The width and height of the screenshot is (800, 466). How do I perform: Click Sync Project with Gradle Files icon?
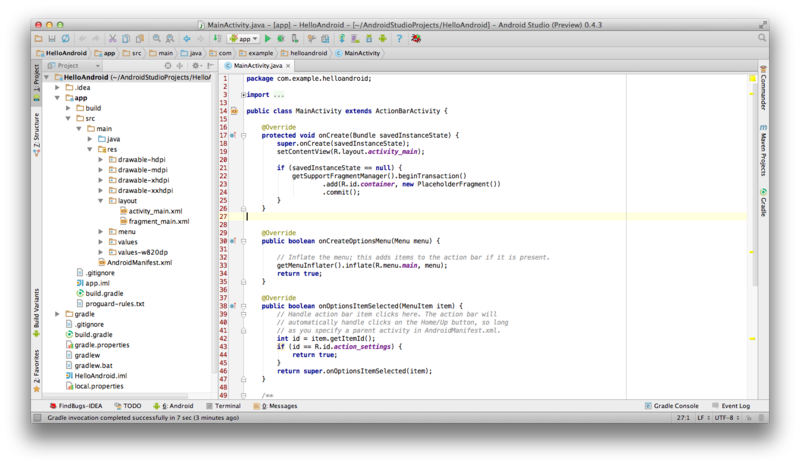[x=342, y=38]
